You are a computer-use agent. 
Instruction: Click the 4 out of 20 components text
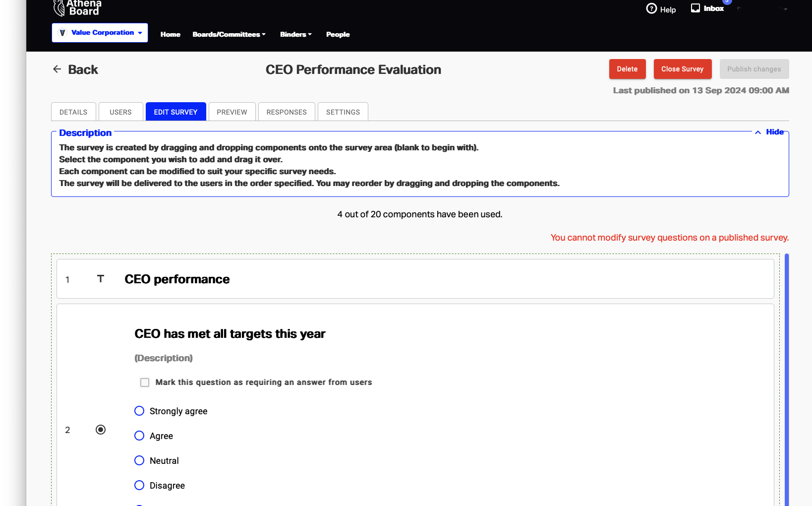(x=420, y=214)
